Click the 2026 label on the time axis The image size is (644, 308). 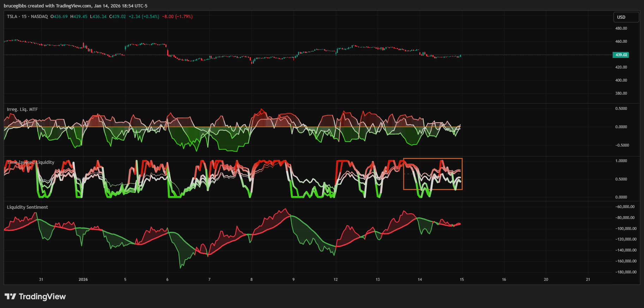pyautogui.click(x=83, y=279)
